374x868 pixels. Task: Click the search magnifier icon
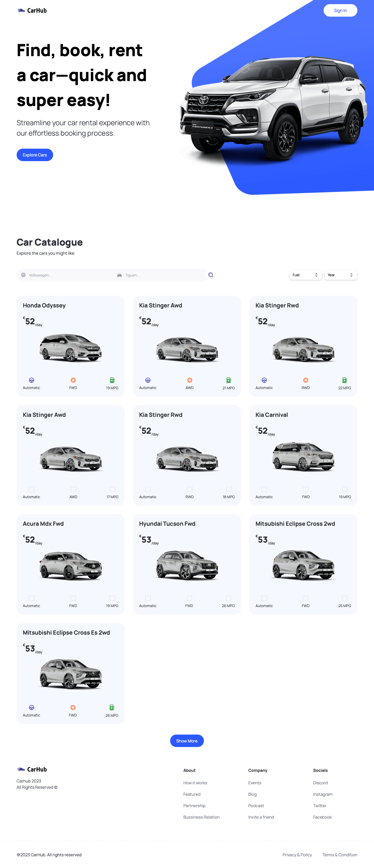[211, 275]
